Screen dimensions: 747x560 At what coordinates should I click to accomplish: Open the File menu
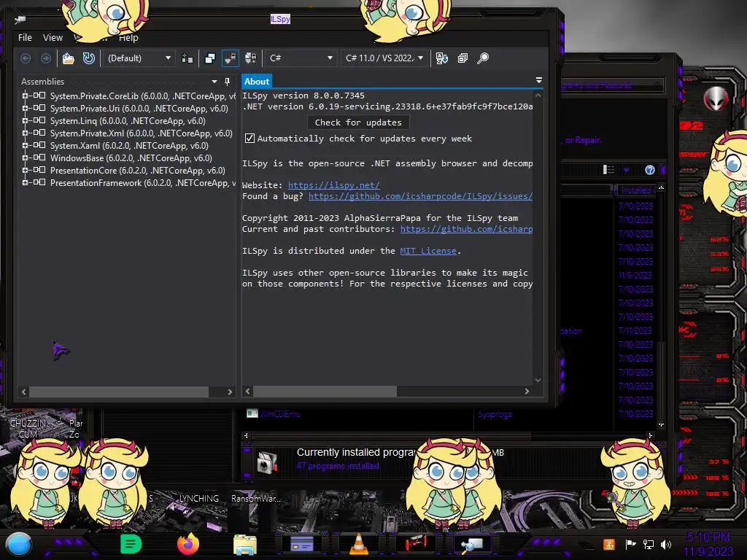click(25, 38)
